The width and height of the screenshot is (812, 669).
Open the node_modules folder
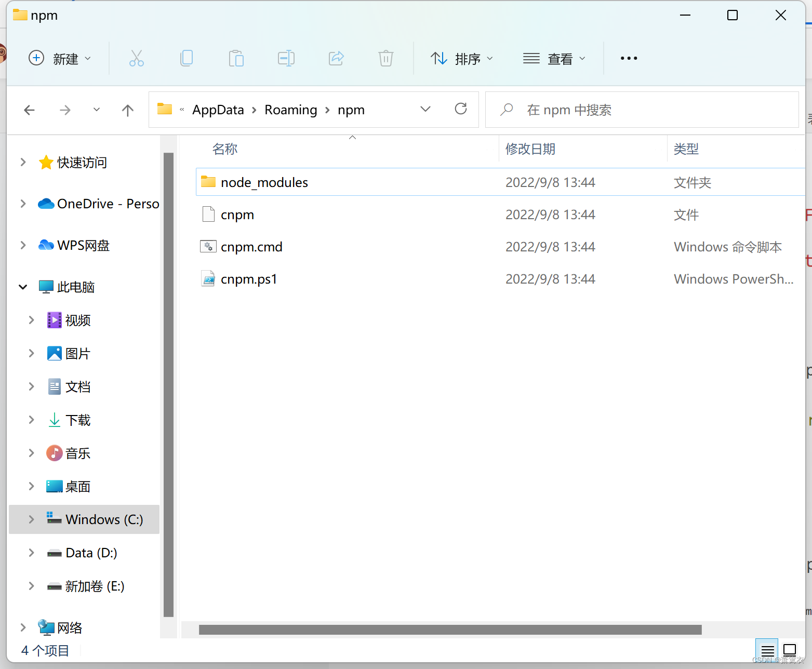coord(264,182)
